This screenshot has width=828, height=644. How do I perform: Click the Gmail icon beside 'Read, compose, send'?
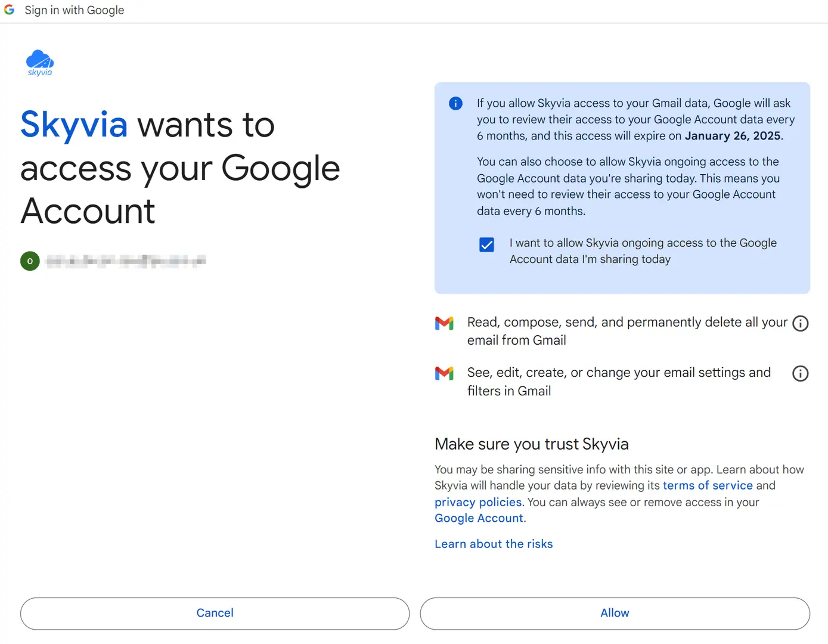(x=444, y=323)
